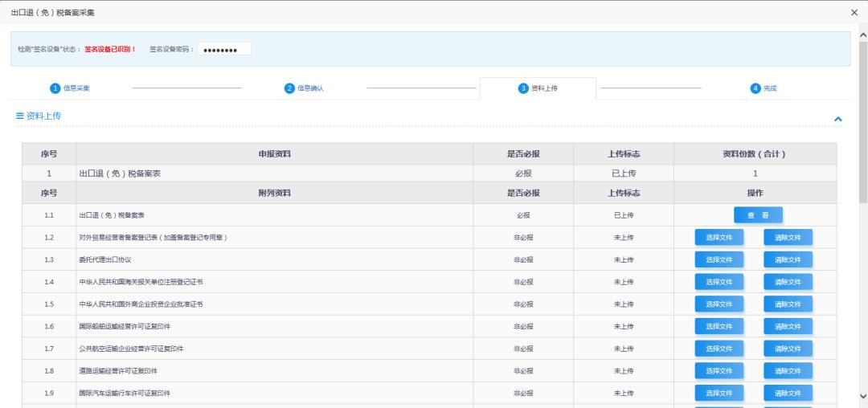The height and width of the screenshot is (408, 868).
Task: Click 查看 button for 出口退(免)税备案表
Action: click(758, 215)
